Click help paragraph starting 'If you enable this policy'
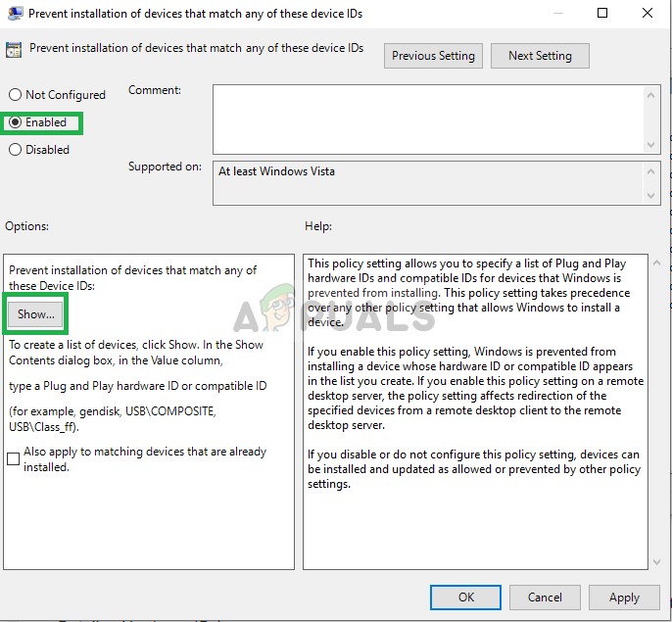The image size is (672, 622). tap(475, 388)
